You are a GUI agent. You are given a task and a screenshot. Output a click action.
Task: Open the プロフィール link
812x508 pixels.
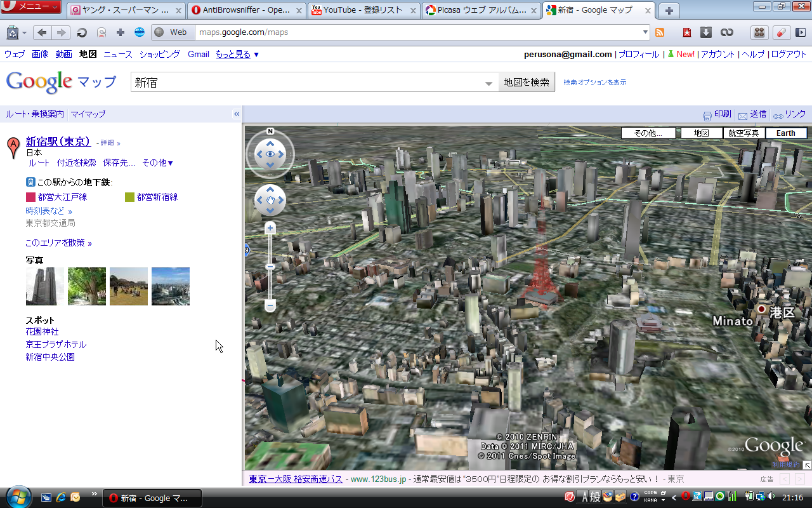(x=639, y=55)
